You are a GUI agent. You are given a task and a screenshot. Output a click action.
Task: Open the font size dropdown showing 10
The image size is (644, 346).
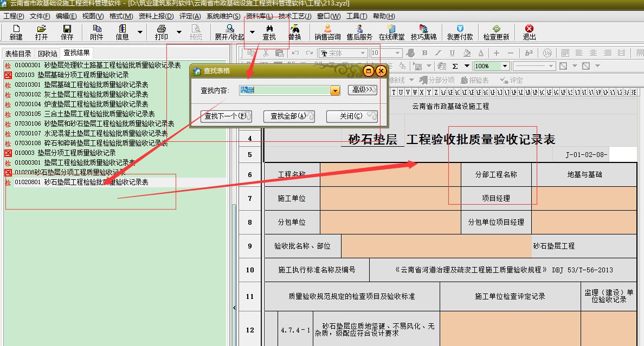[397, 53]
